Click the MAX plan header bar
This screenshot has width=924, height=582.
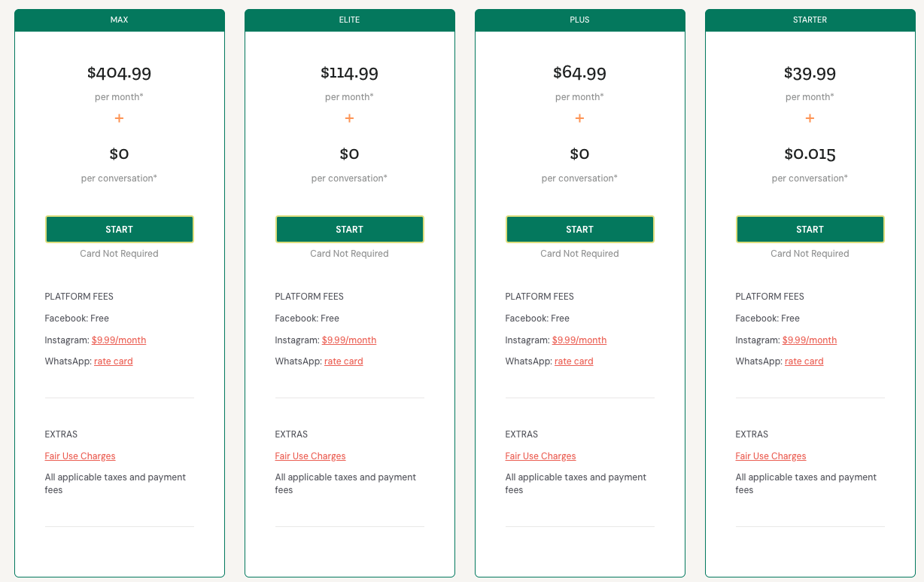(119, 20)
